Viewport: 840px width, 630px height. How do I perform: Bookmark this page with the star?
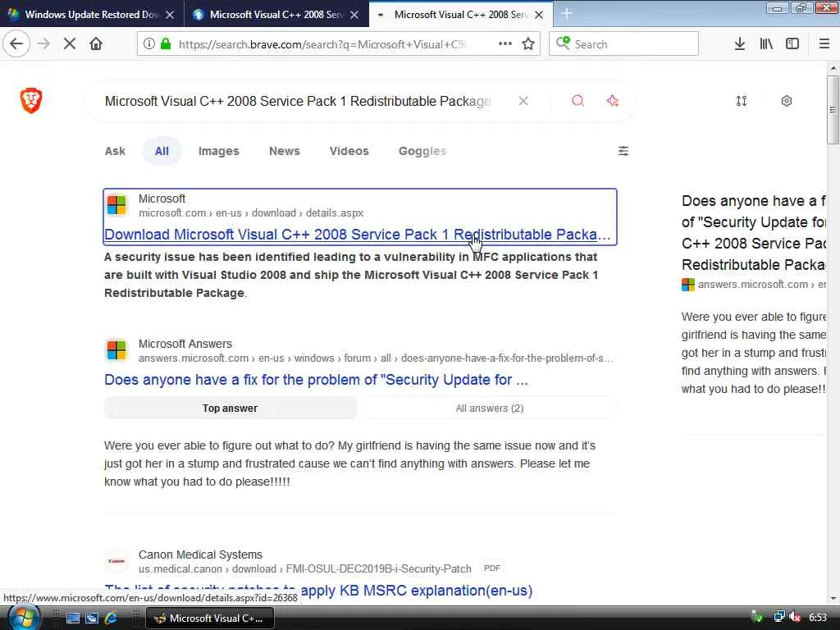[528, 44]
